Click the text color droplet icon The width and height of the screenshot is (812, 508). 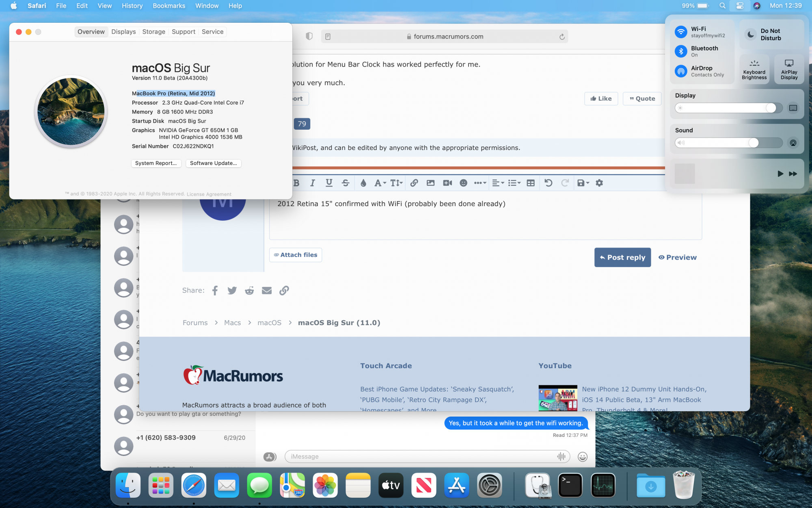coord(363,183)
